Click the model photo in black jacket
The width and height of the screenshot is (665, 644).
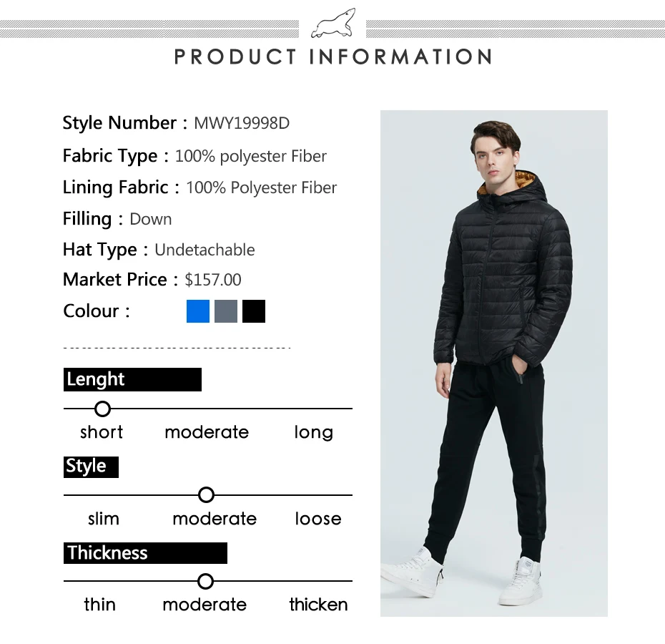(493, 364)
